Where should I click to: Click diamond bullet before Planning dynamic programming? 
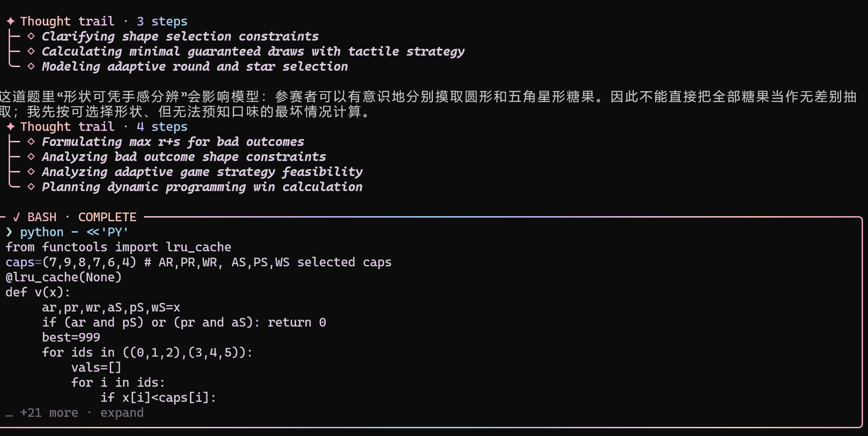pos(31,187)
